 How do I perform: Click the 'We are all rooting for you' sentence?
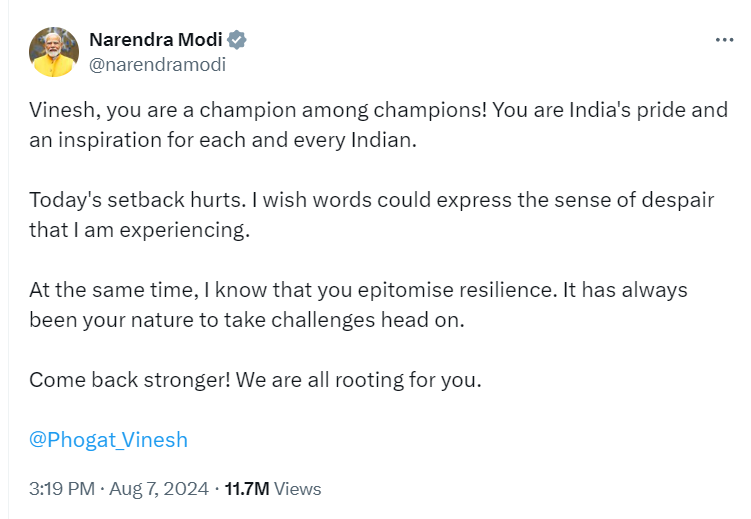coord(348,380)
